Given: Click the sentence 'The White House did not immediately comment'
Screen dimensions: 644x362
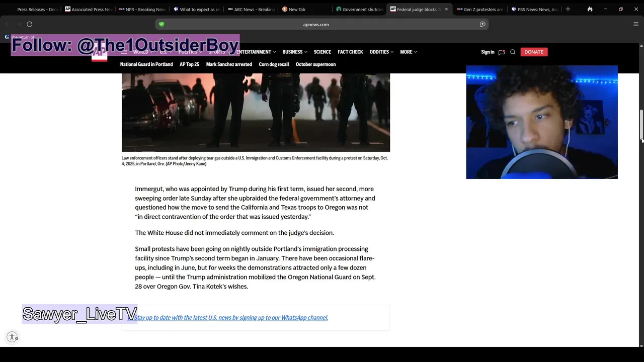Looking at the screenshot, I should tap(234, 233).
